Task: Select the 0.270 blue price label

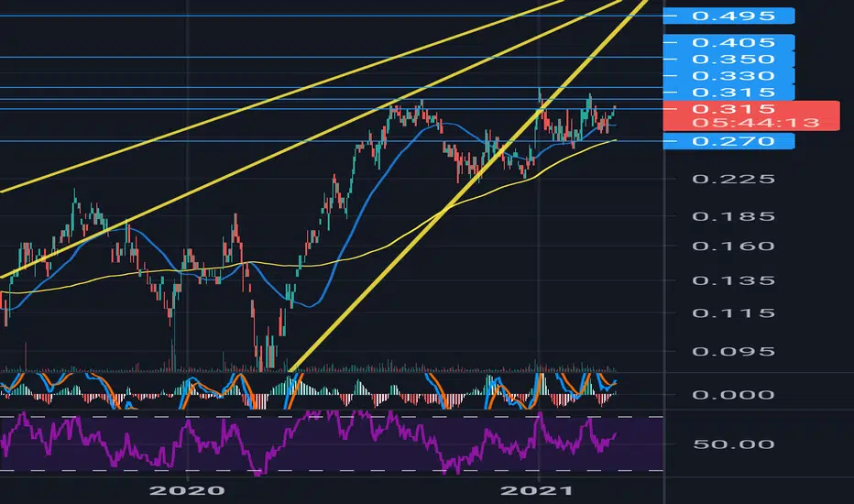Action: tap(728, 141)
